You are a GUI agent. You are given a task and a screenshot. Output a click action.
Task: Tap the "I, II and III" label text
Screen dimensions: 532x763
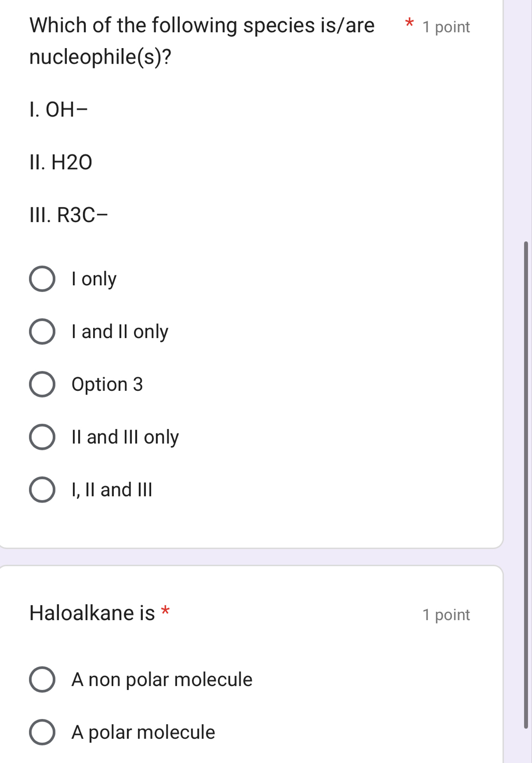click(x=112, y=490)
